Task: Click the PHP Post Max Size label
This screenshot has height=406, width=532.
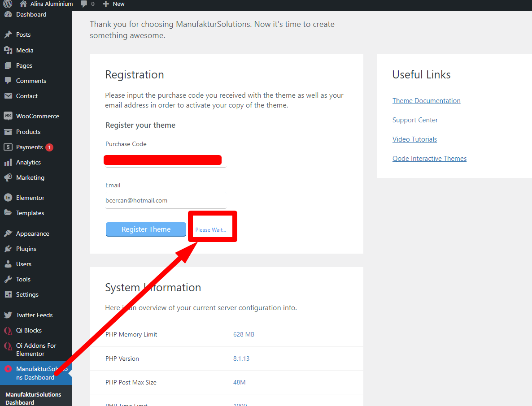Action: [x=131, y=382]
